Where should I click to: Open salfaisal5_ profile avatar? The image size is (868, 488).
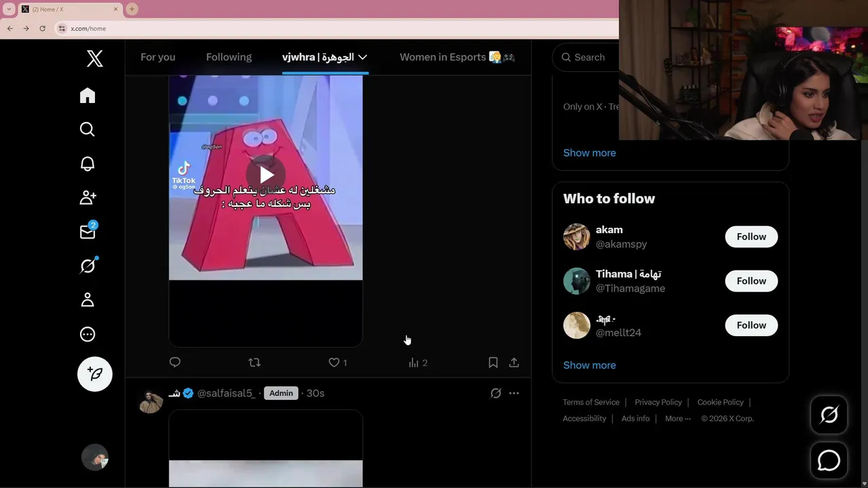pyautogui.click(x=151, y=401)
